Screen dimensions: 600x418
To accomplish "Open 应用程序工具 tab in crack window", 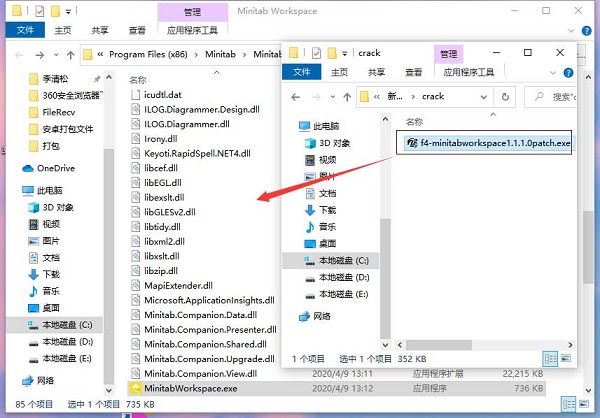I will coord(469,72).
